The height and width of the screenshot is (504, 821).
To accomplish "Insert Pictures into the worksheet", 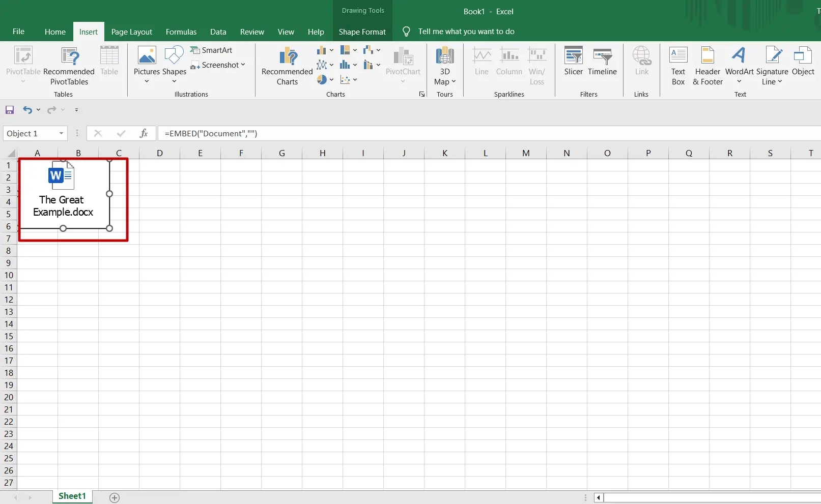I will click(147, 65).
